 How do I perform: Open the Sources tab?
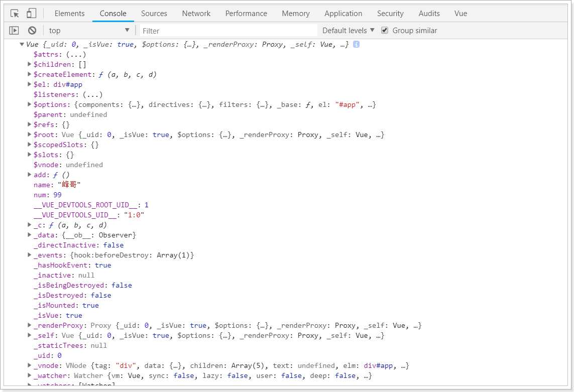pos(154,14)
